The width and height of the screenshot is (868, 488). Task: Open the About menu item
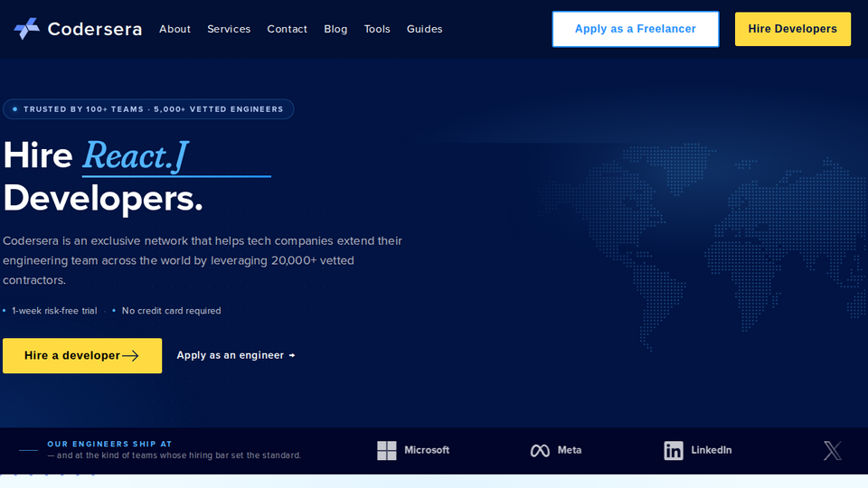tap(175, 29)
